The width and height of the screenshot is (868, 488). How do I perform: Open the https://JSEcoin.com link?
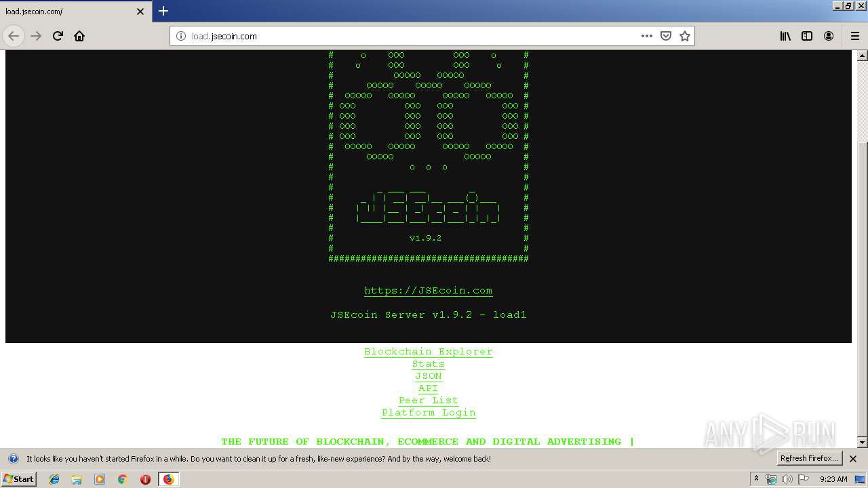coord(429,290)
